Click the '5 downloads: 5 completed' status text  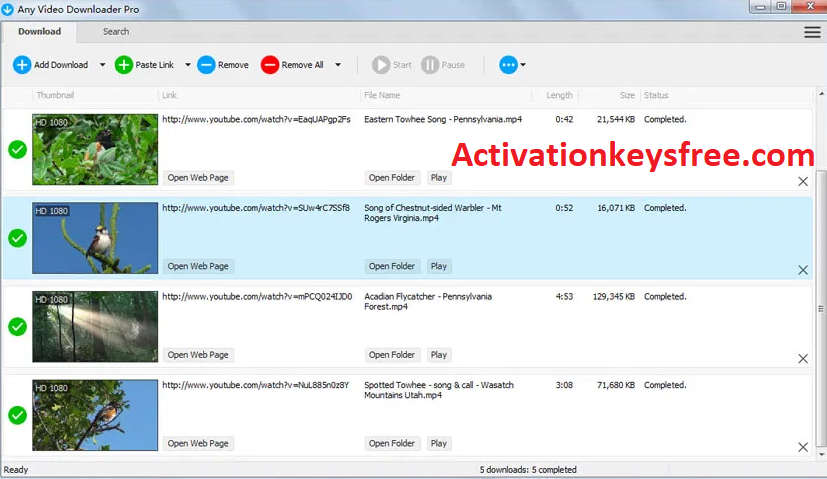click(528, 470)
